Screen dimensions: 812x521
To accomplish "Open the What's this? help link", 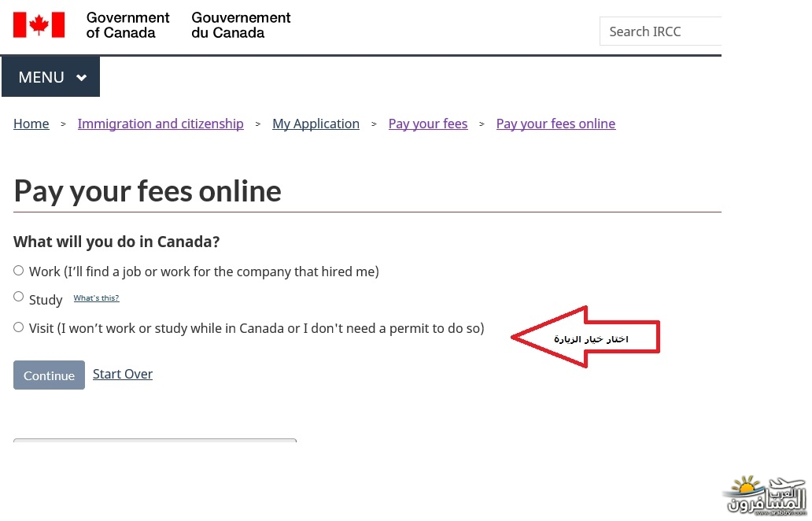I will coord(96,297).
